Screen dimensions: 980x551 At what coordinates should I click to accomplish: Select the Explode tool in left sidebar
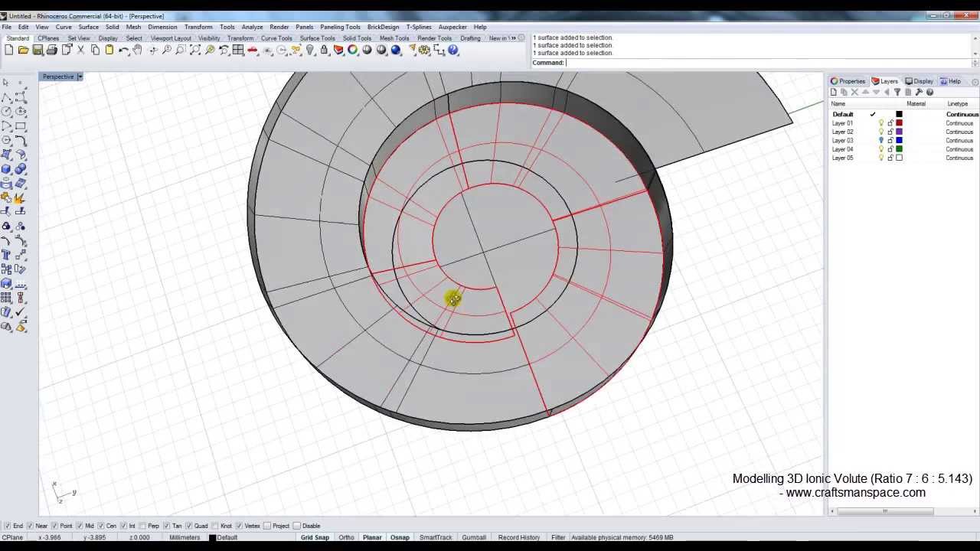(20, 197)
